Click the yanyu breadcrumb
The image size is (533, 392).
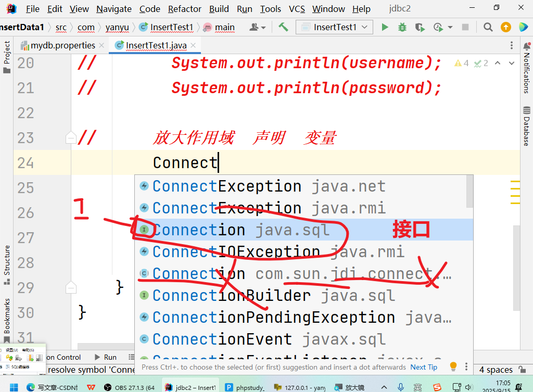tap(117, 27)
